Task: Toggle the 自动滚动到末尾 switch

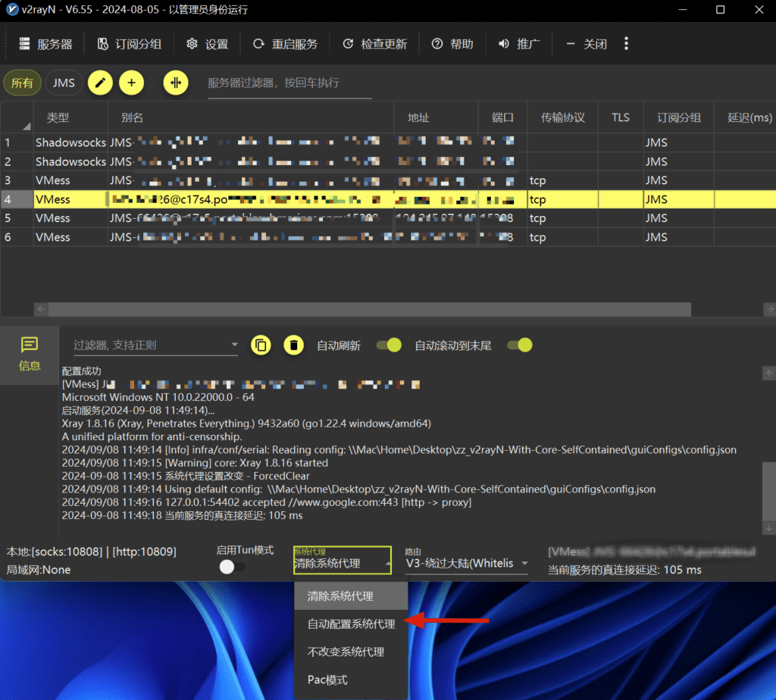Action: click(x=520, y=345)
